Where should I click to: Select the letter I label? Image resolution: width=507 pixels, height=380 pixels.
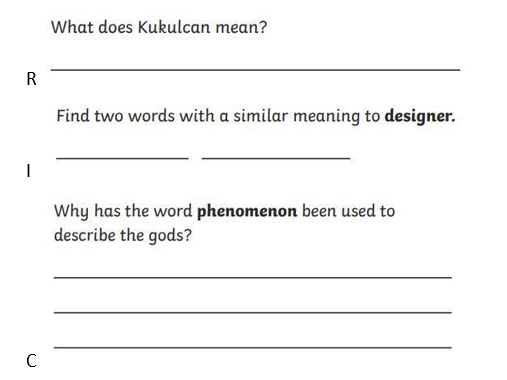pos(29,171)
